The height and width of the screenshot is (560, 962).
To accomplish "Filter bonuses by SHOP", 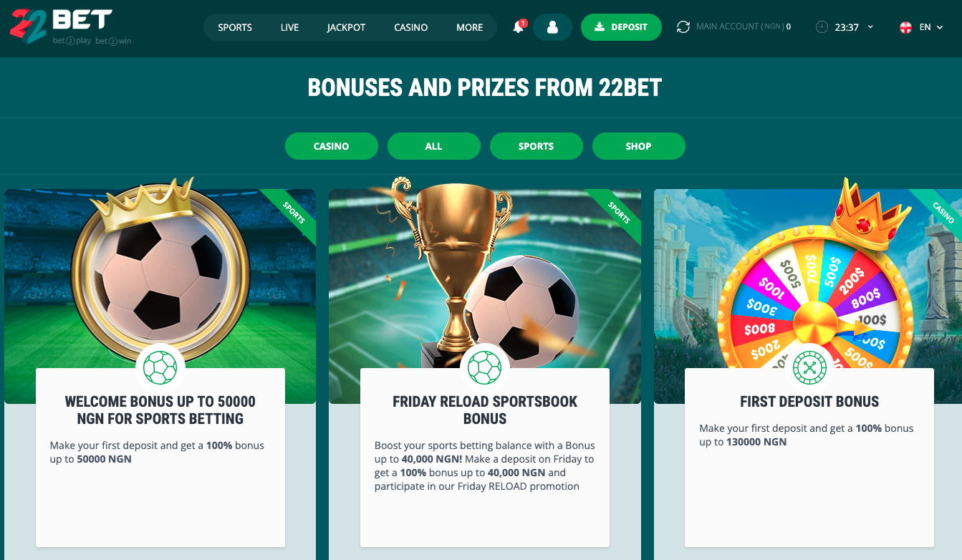I will (639, 146).
